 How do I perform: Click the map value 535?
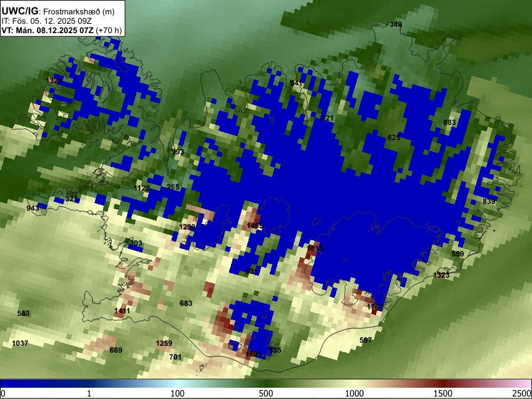[x=275, y=350]
